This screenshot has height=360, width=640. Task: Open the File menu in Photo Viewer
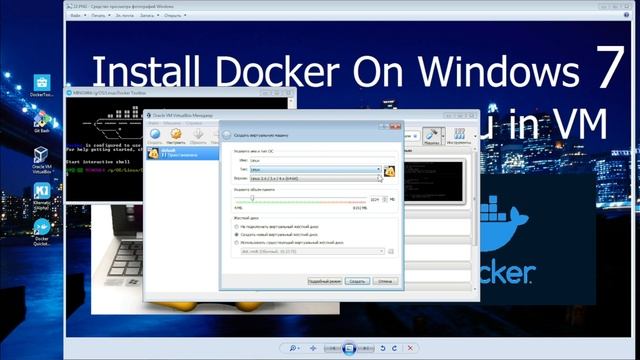tap(78, 16)
